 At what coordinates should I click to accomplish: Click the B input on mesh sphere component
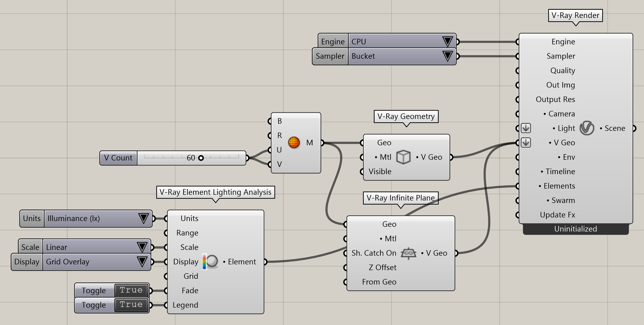click(x=279, y=121)
